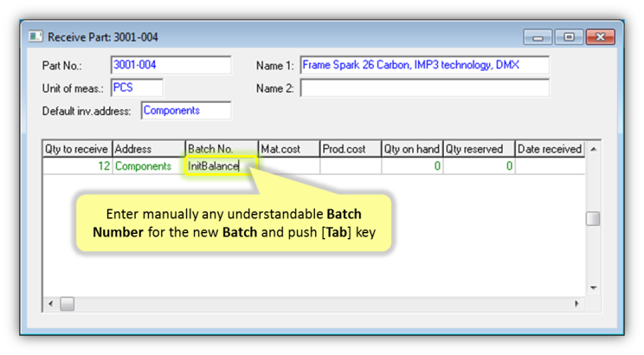The height and width of the screenshot is (355, 644).
Task: Select the Qty reserved column header
Action: pyautogui.click(x=480, y=149)
